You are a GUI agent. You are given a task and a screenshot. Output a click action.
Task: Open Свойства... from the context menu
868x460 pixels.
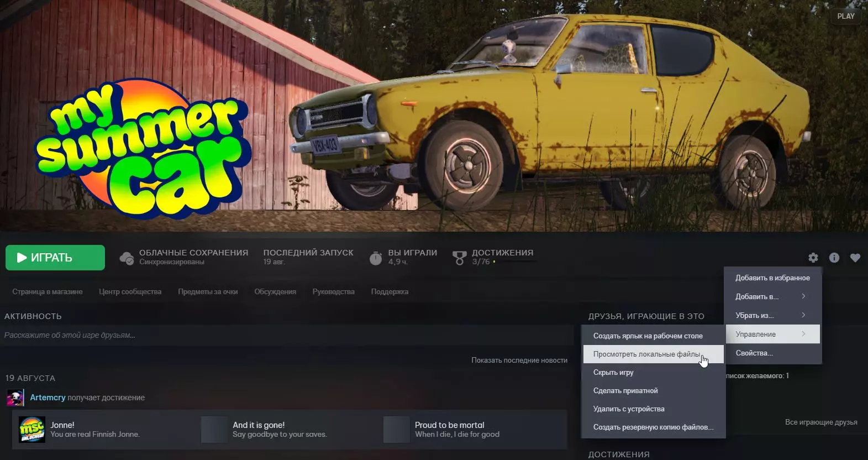click(x=772, y=353)
